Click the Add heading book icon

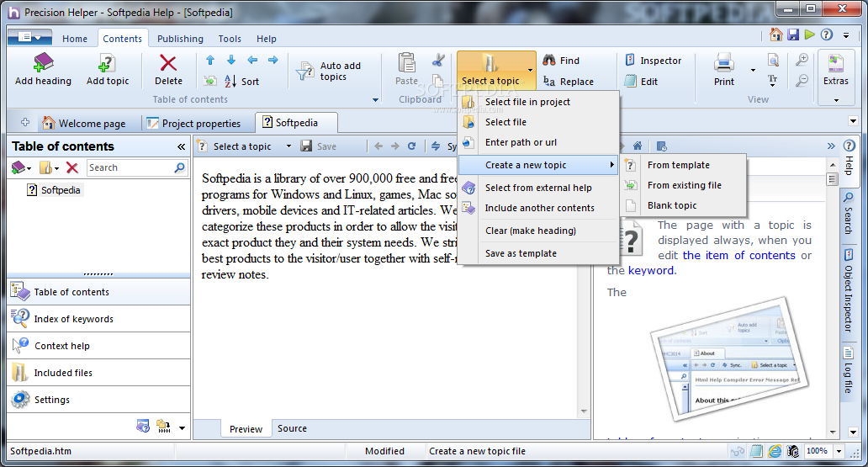(x=43, y=62)
